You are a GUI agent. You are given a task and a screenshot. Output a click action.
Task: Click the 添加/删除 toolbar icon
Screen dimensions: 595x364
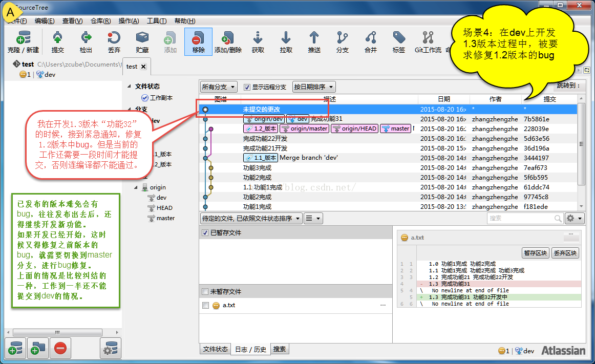(x=228, y=42)
